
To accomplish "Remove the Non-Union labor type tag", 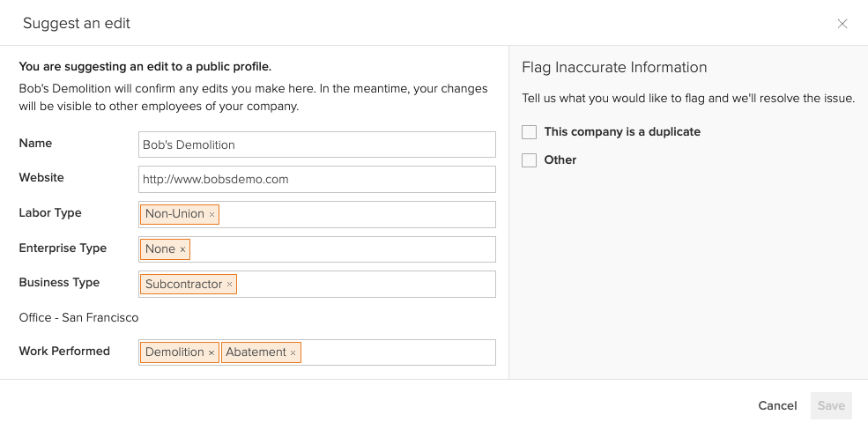I will [x=211, y=214].
